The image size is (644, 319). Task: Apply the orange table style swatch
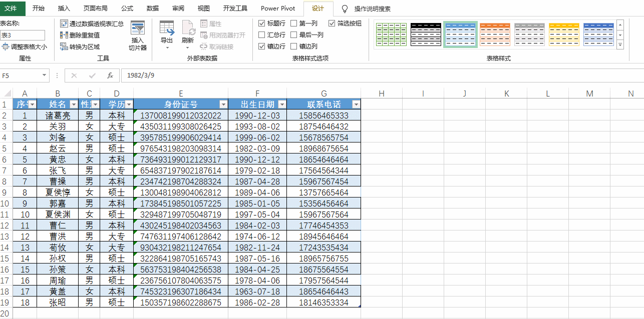coord(495,34)
